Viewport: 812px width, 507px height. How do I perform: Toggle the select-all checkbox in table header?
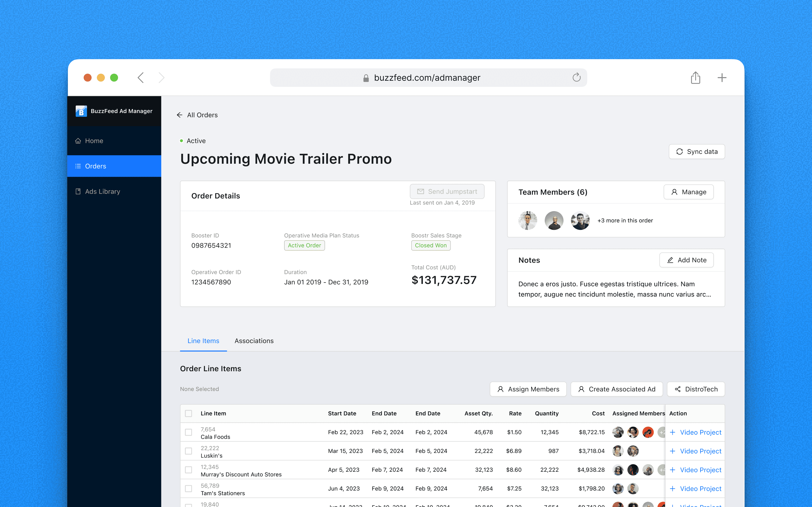coord(189,413)
